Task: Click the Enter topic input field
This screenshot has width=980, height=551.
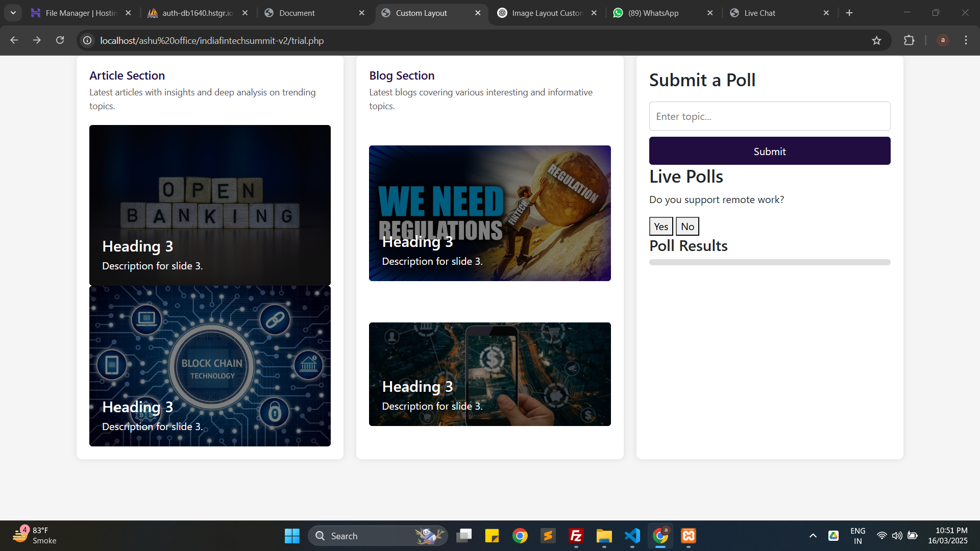Action: (770, 116)
